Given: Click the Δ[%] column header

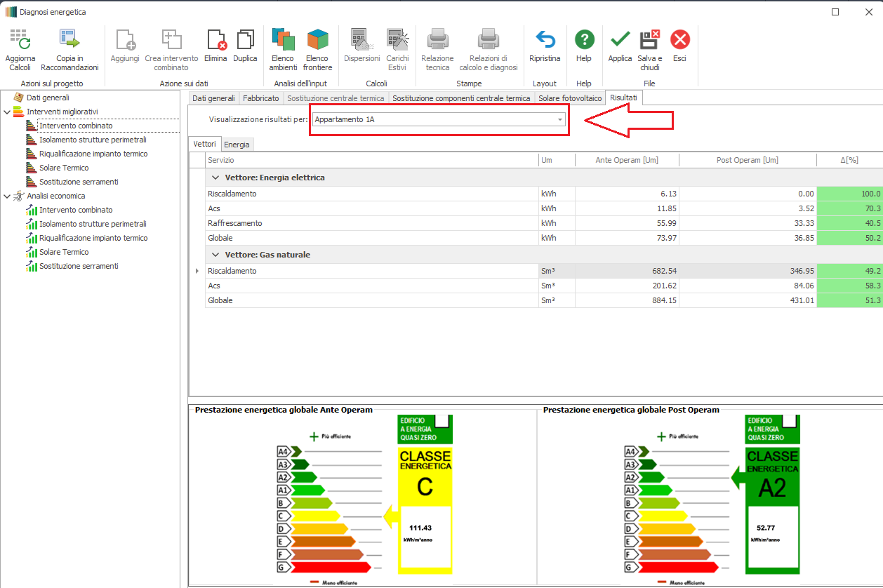Looking at the screenshot, I should pyautogui.click(x=849, y=161).
